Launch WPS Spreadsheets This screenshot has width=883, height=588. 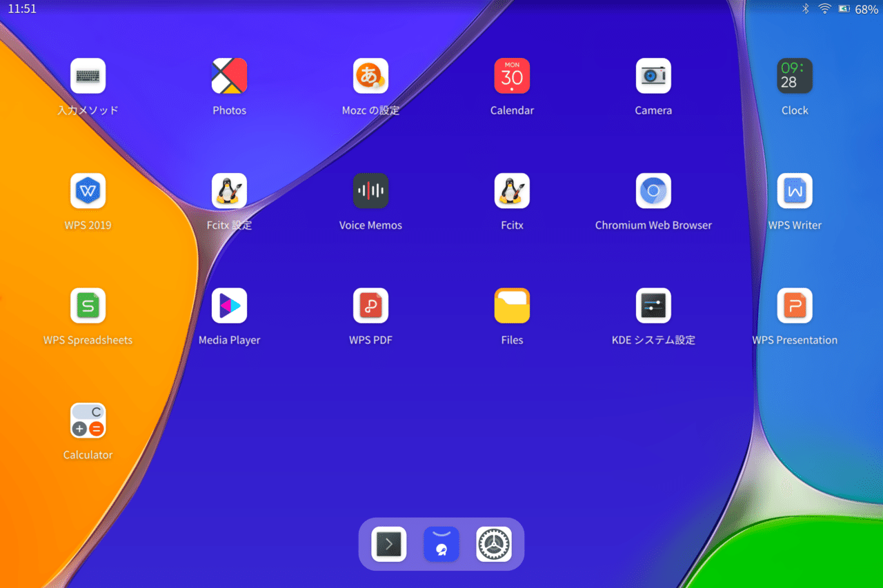click(88, 305)
